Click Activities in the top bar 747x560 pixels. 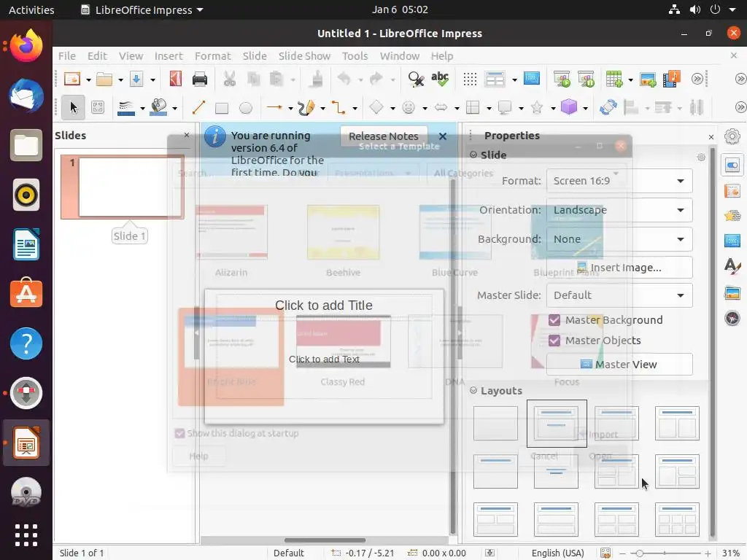[31, 9]
